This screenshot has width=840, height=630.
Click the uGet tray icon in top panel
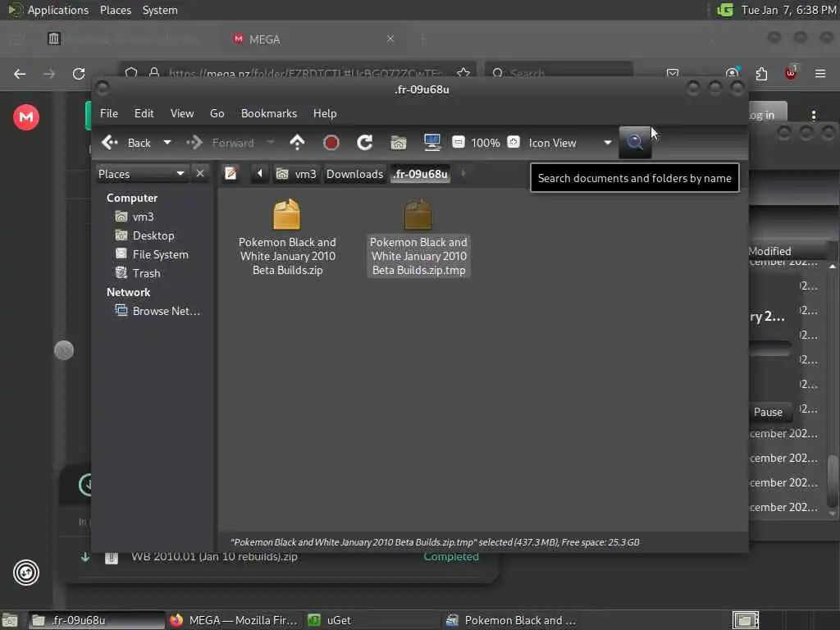725,10
